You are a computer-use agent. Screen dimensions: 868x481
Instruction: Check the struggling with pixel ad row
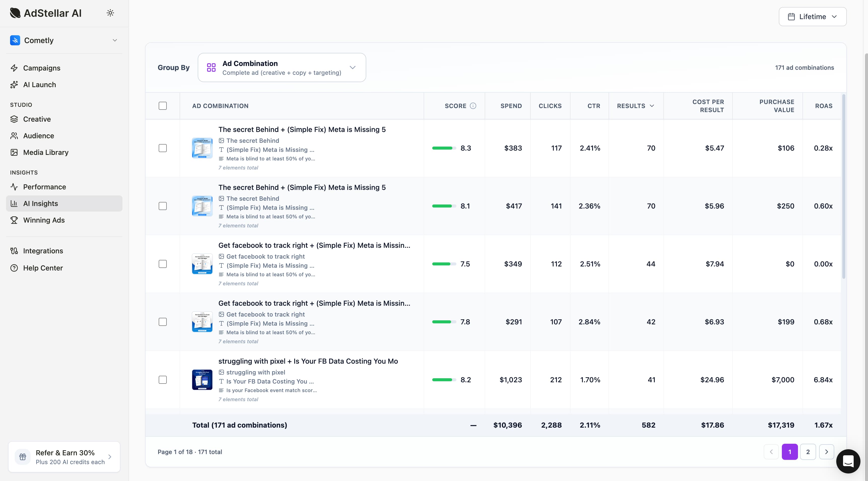coord(163,380)
